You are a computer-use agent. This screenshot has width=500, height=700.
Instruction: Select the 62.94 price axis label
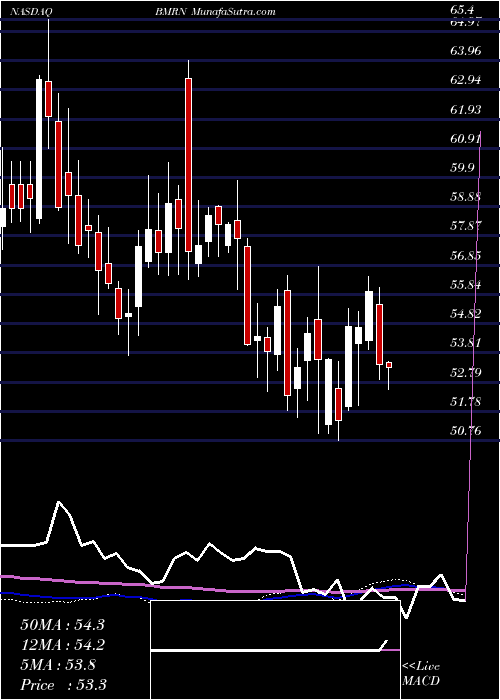coord(466,80)
